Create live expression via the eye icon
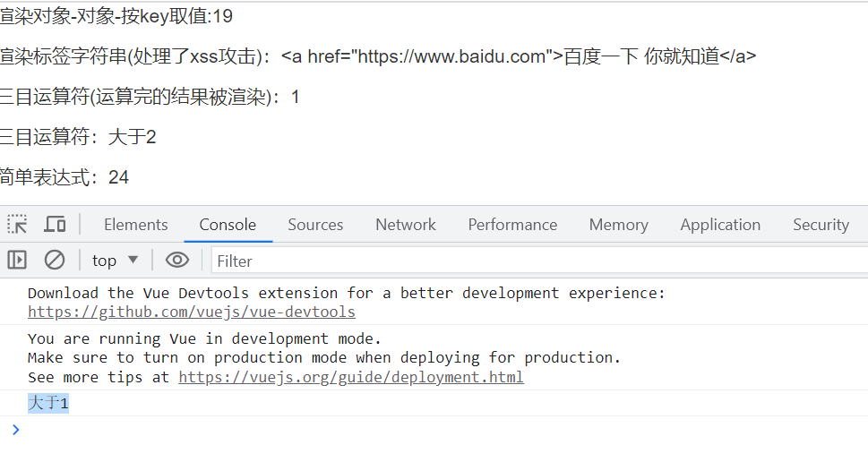This screenshot has width=868, height=462. pos(177,261)
